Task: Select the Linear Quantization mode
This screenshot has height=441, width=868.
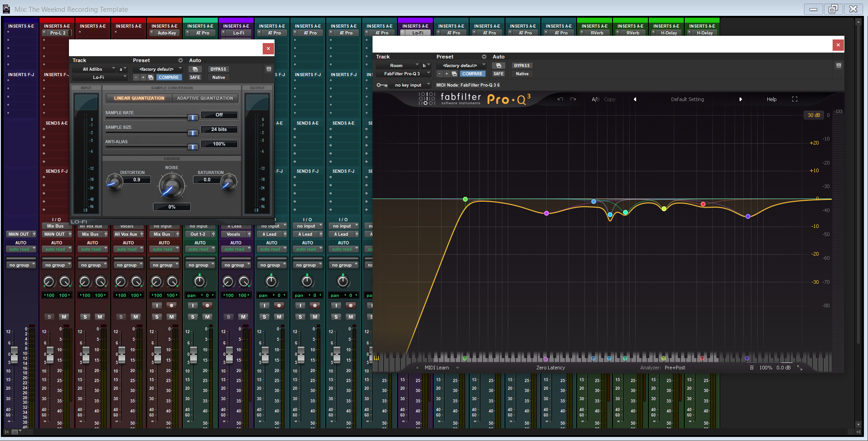Action: 139,98
